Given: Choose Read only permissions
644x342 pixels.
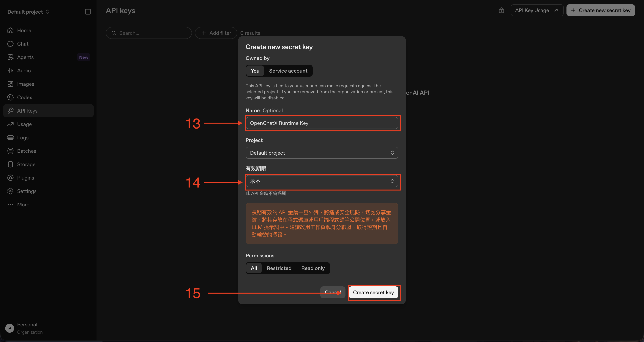Looking at the screenshot, I should point(313,268).
